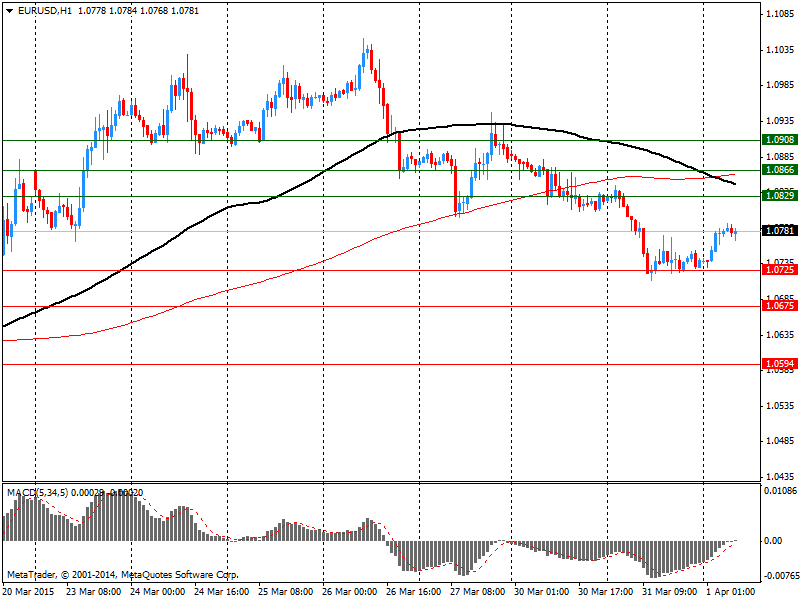Click the 30 Mar 01:00 time axis label
800x600 pixels.
[541, 592]
